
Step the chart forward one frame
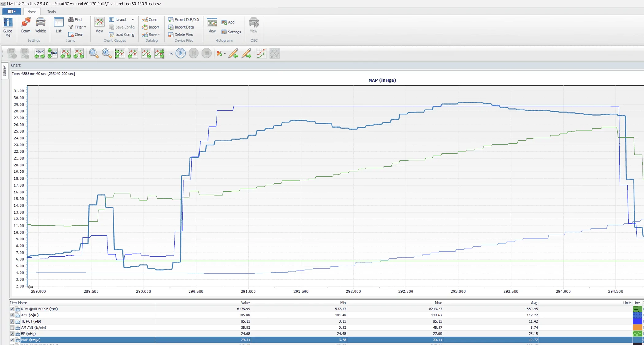146,53
